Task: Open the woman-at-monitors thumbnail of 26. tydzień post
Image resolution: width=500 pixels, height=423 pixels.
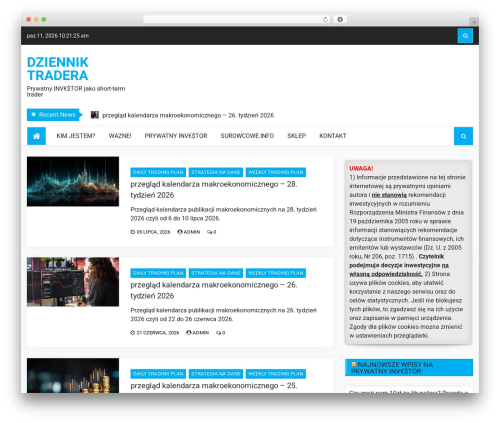Action: (x=73, y=282)
